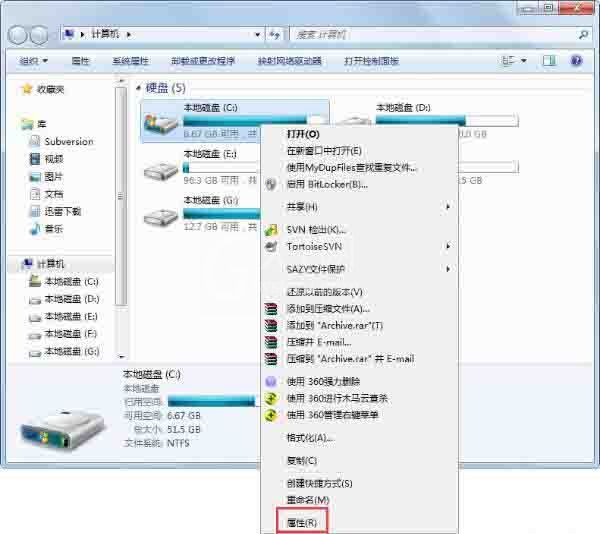This screenshot has height=534, width=600.
Task: Select 本地磁盘 (E:) drive icon in file list
Action: click(x=161, y=171)
